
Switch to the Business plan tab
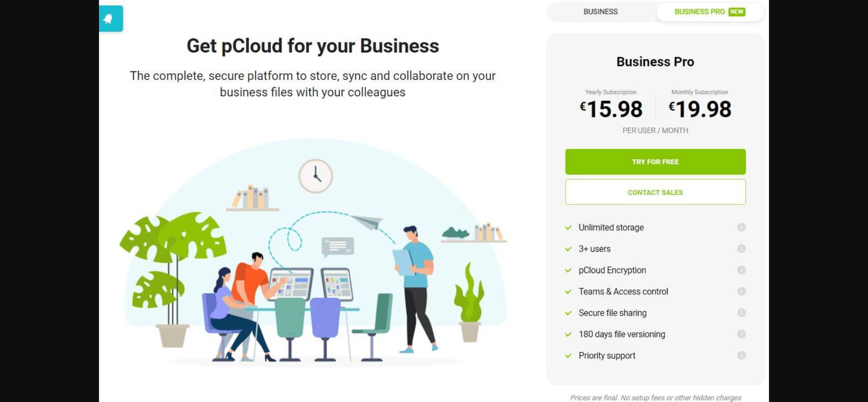coord(600,12)
